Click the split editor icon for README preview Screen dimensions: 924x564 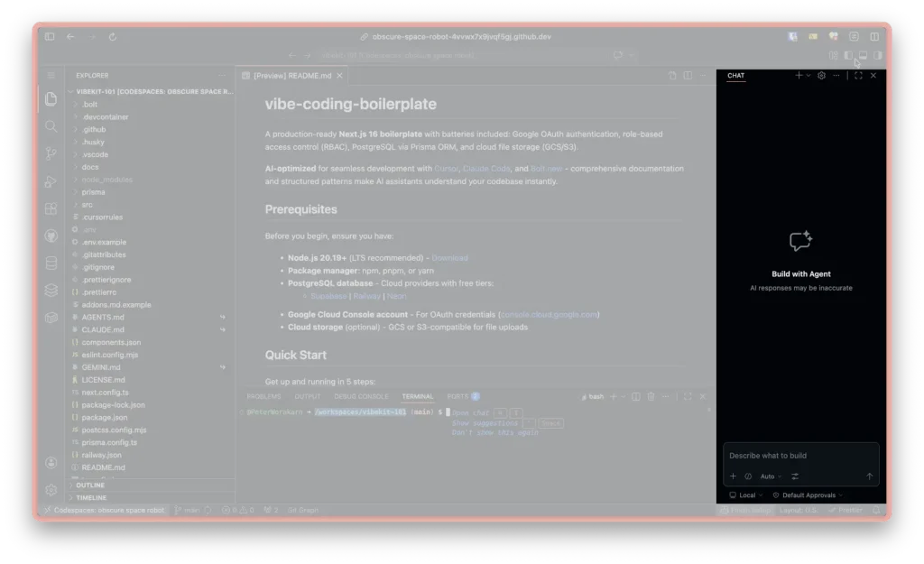[688, 76]
